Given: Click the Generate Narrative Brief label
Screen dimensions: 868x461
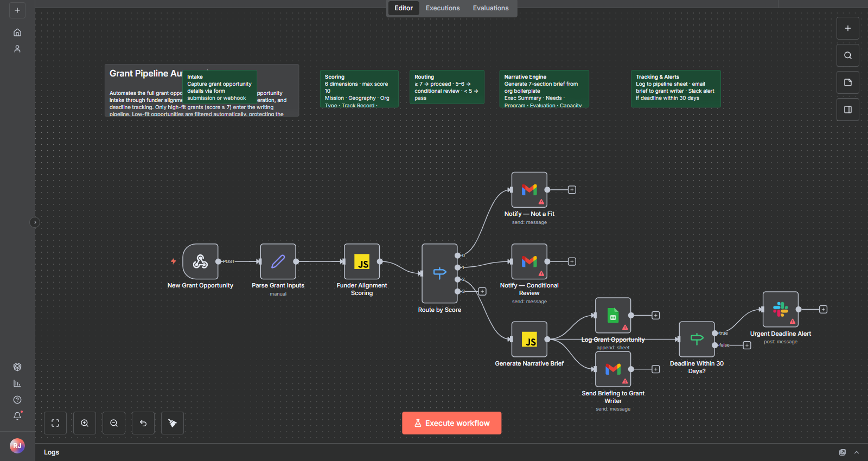Looking at the screenshot, I should tap(529, 363).
